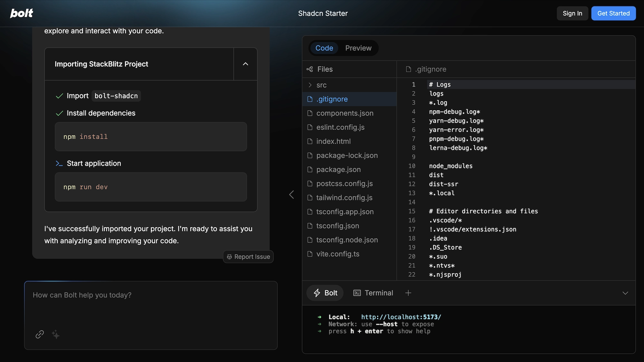Open the Bolt terminal tab
This screenshot has height=362, width=644.
click(x=325, y=293)
